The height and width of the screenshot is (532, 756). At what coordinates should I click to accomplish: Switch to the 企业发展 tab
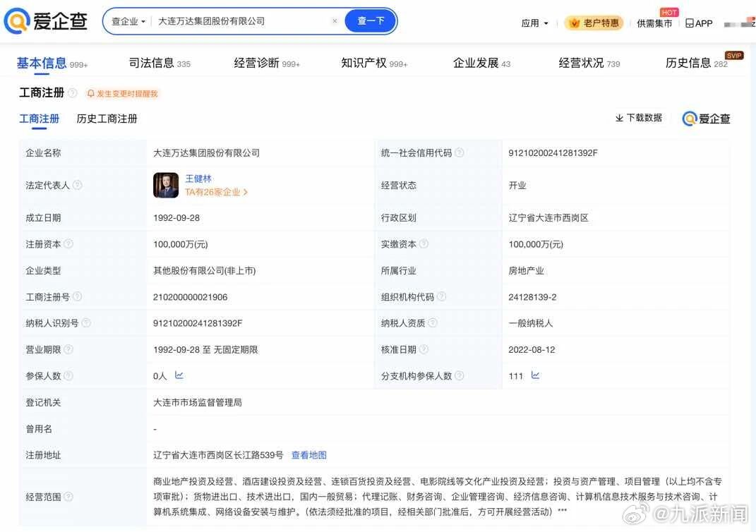point(481,63)
